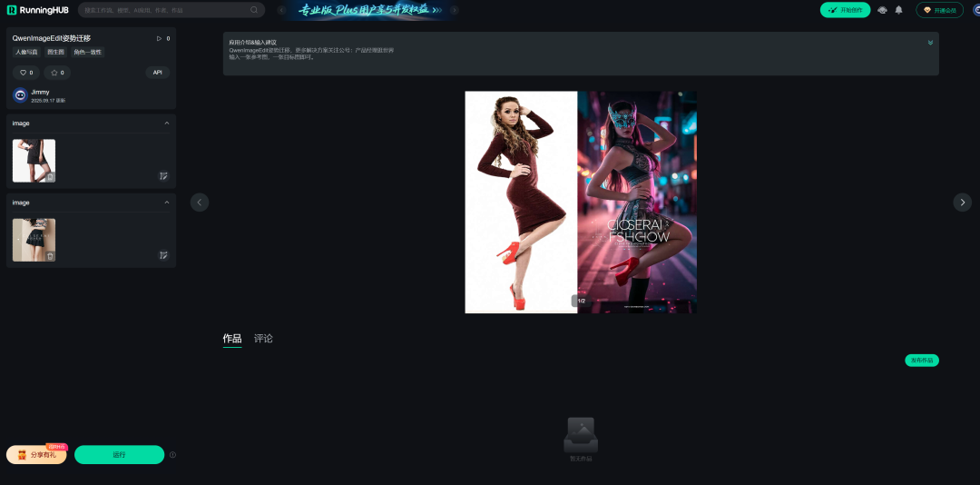Click the 人像写真 tag
The width and height of the screenshot is (980, 485).
(27, 52)
